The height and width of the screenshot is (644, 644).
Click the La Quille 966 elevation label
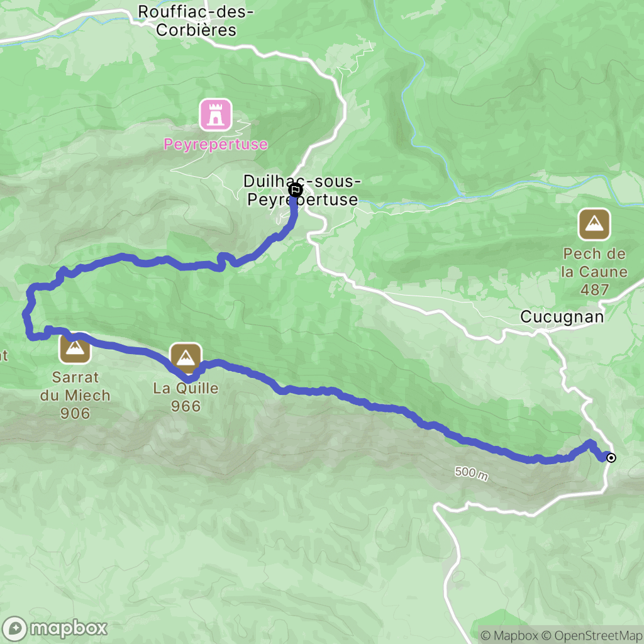click(186, 397)
